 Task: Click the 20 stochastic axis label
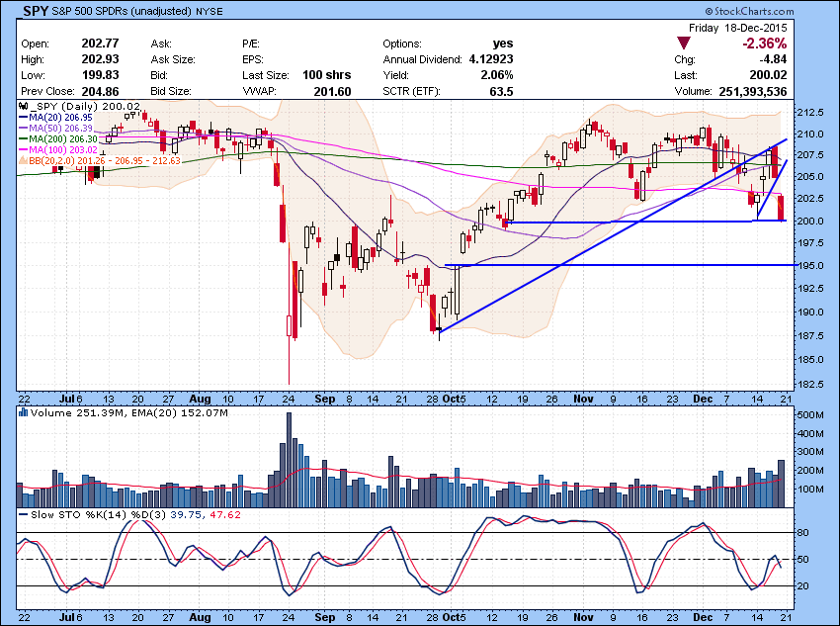[x=803, y=585]
